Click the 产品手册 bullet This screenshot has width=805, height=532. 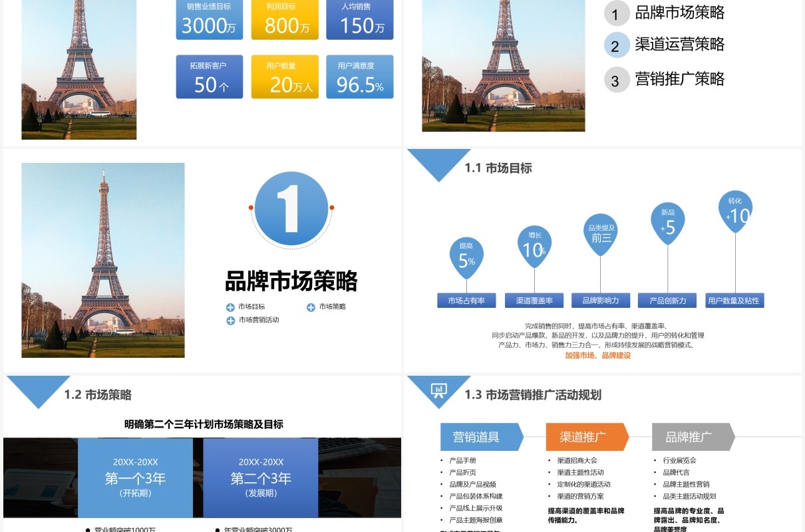coord(463,460)
